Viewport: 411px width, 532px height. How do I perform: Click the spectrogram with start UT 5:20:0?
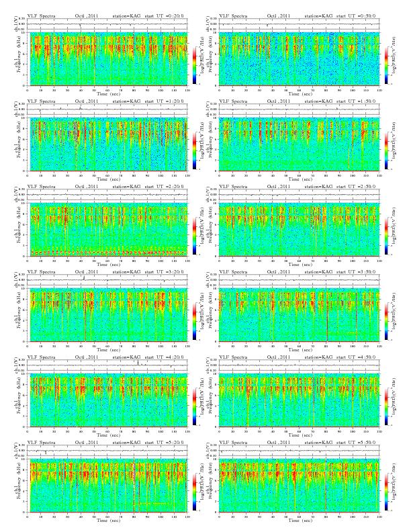click(x=107, y=486)
